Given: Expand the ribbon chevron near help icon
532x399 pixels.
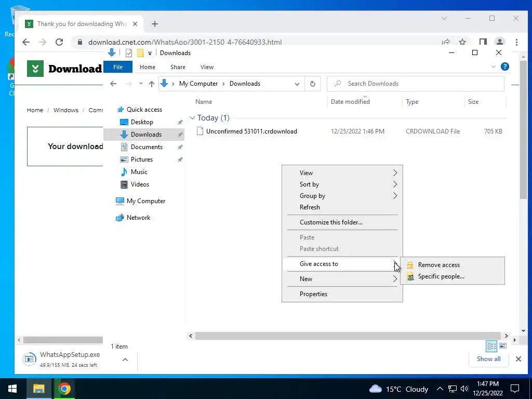Looking at the screenshot, I should pyautogui.click(x=494, y=67).
